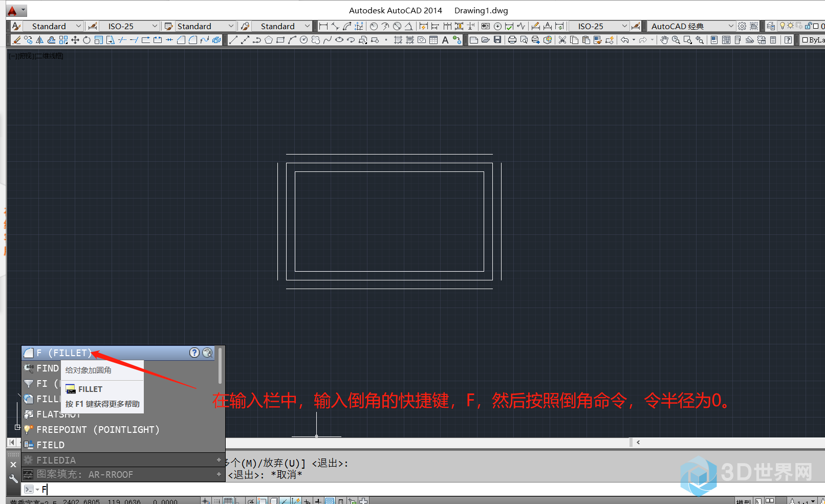Screen dimensions: 825x504
Task: Open the Undo history dropdown arrow
Action: (634, 40)
